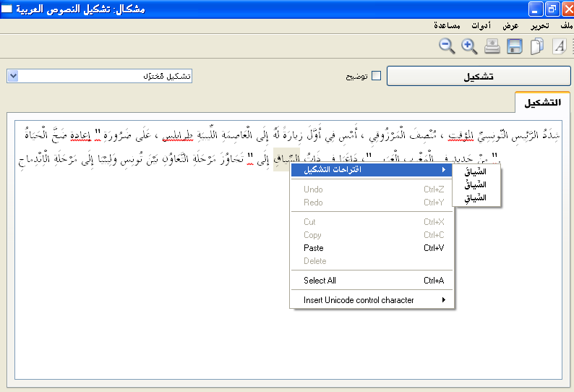This screenshot has height=392, width=574.
Task: Choose Select All from context menu
Action: pyautogui.click(x=372, y=281)
